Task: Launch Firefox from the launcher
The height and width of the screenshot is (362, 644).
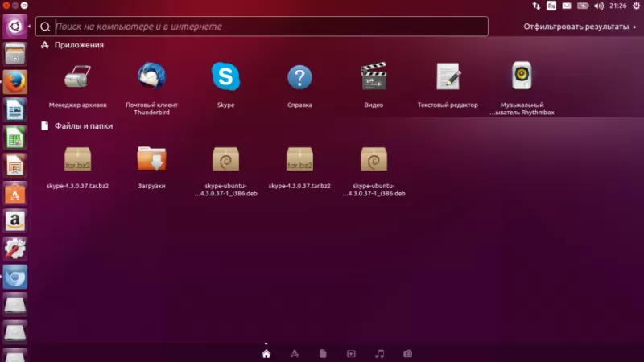Action: click(14, 82)
